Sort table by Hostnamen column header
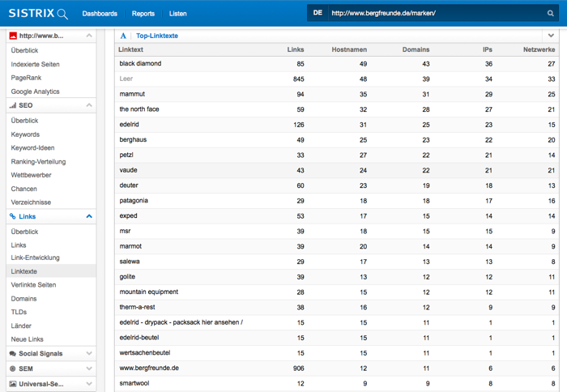Viewport: 567px width, 392px height. (x=349, y=49)
